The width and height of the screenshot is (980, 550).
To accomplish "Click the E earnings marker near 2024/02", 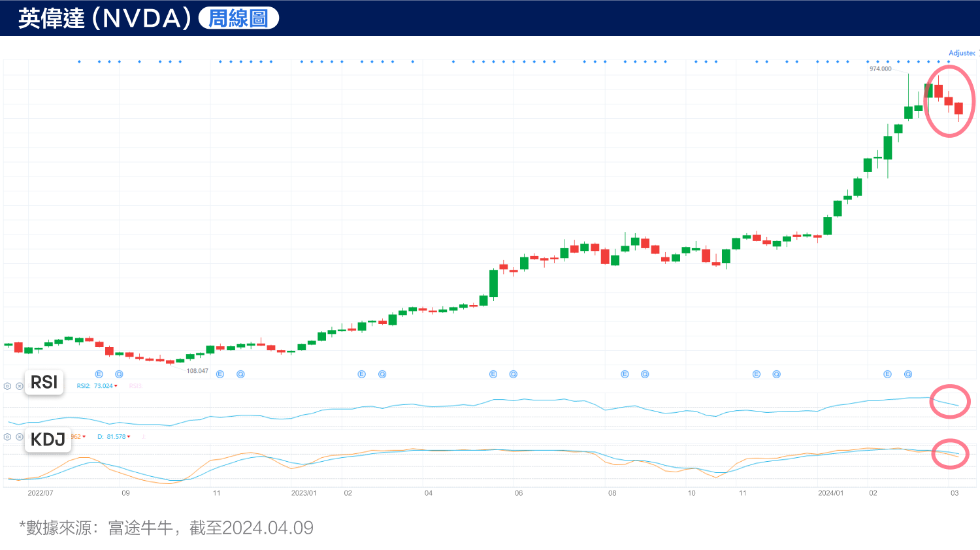I will (889, 374).
